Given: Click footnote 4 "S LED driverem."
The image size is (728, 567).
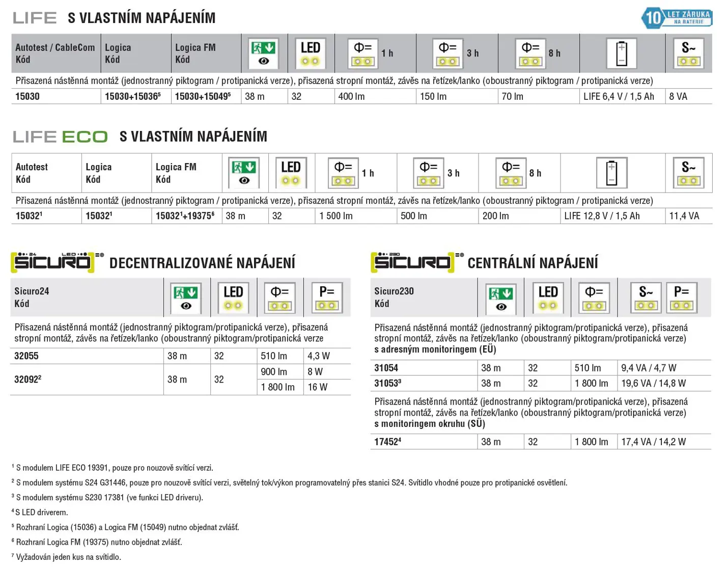Looking at the screenshot, I should [x=40, y=512].
